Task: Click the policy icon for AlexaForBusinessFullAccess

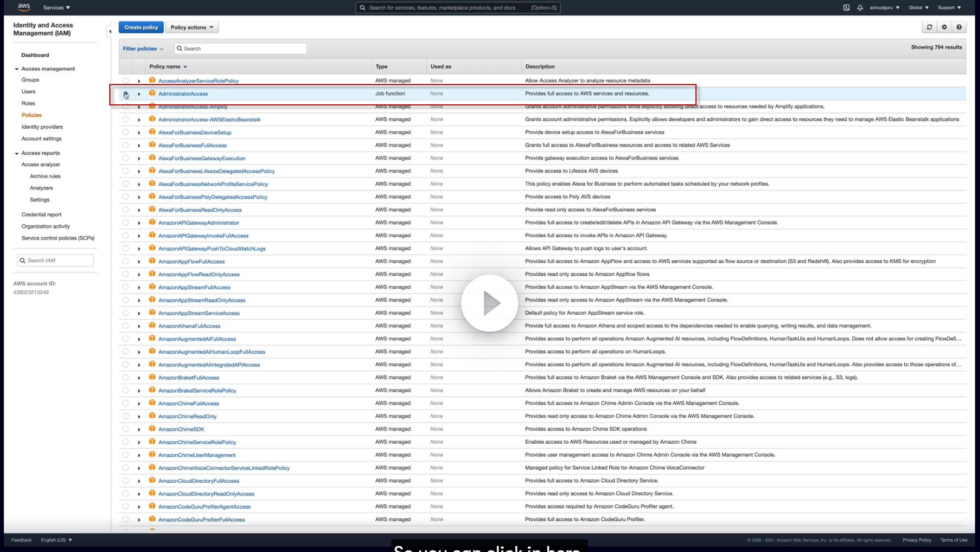Action: click(152, 145)
